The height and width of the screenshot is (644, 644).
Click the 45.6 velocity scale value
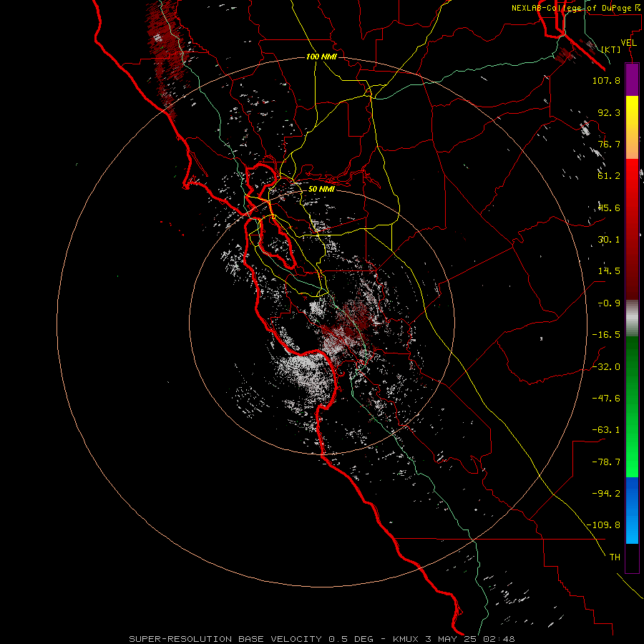coord(609,208)
